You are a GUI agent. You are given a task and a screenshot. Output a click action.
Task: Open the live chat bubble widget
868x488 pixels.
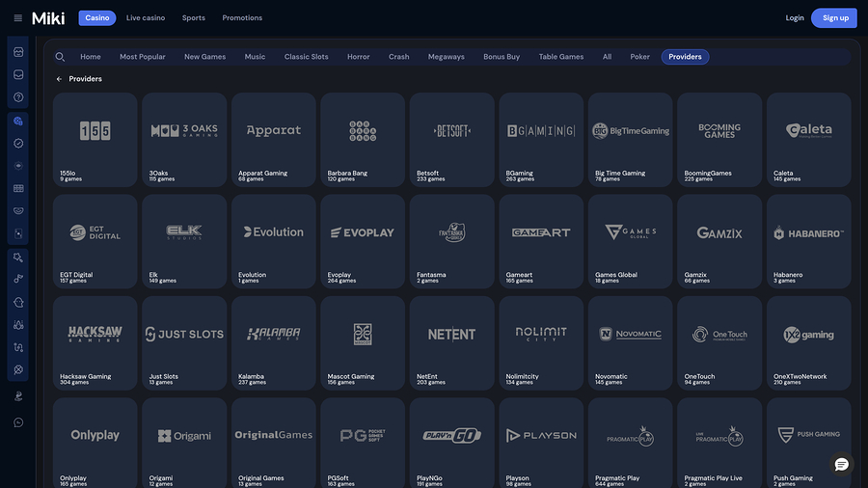841,464
